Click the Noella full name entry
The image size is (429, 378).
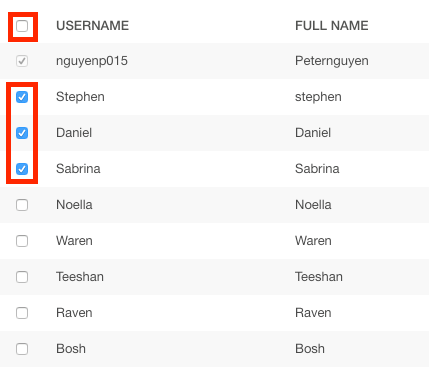point(313,205)
